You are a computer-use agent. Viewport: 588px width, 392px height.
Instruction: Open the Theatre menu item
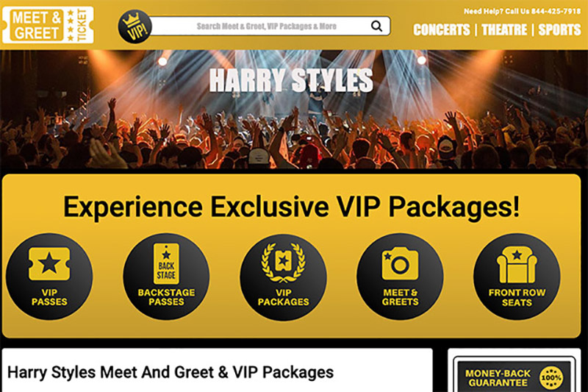[x=504, y=29]
